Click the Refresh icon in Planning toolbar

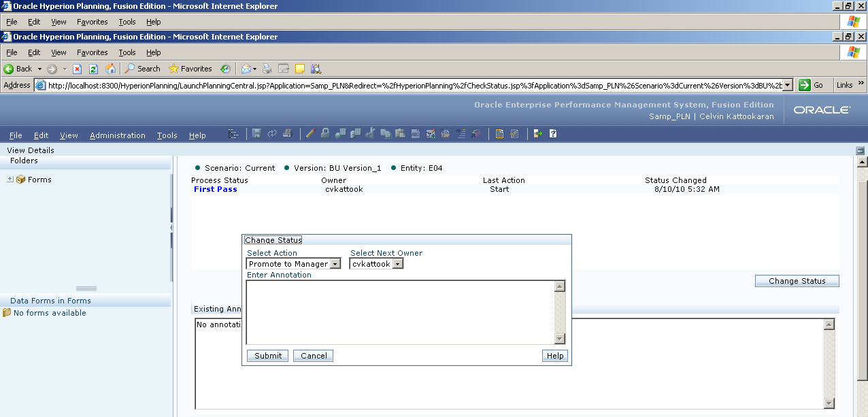(x=272, y=134)
